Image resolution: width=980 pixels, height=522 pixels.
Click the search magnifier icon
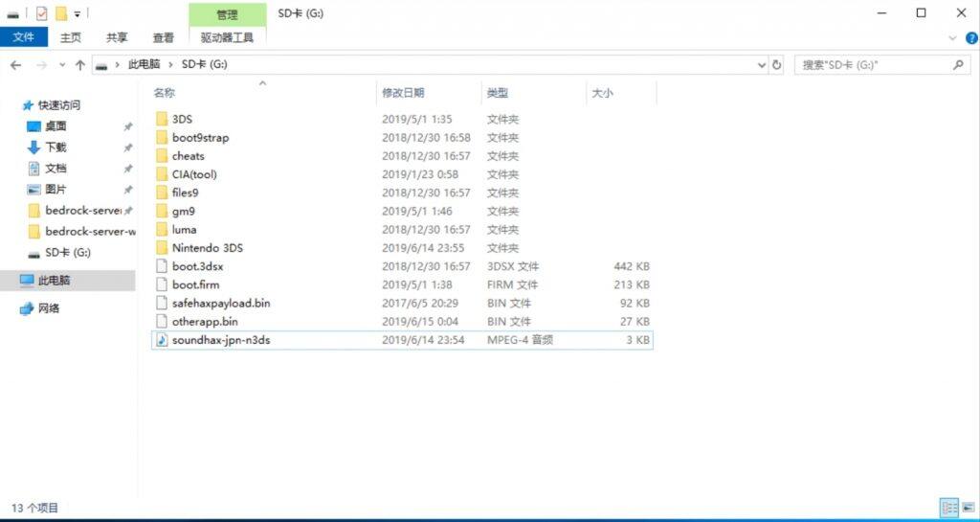[958, 64]
